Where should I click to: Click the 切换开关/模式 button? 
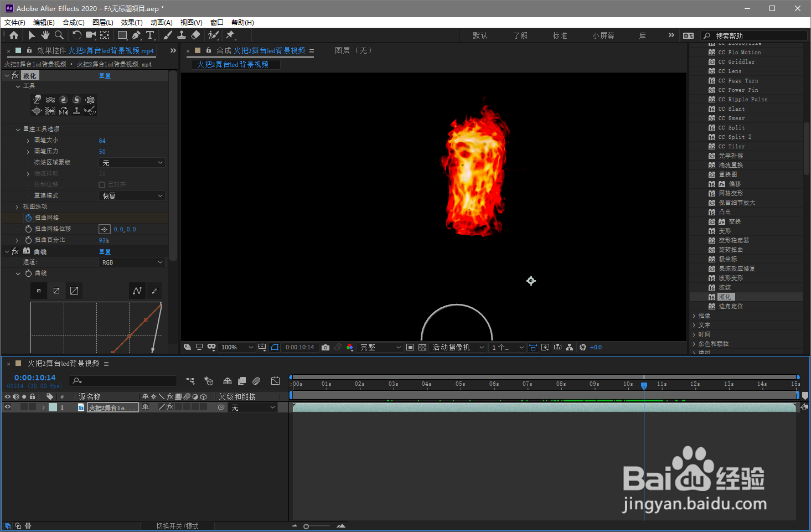point(177,526)
